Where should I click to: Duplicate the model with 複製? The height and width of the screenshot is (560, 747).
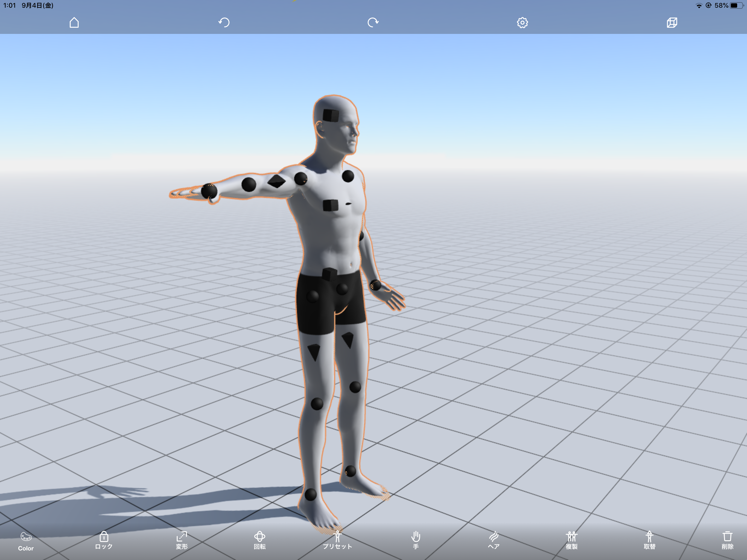[572, 541]
